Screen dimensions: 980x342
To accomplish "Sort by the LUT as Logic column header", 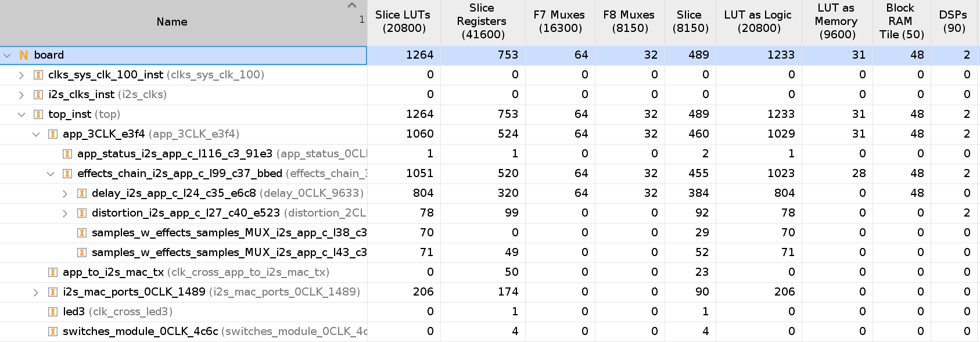I will pos(759,21).
